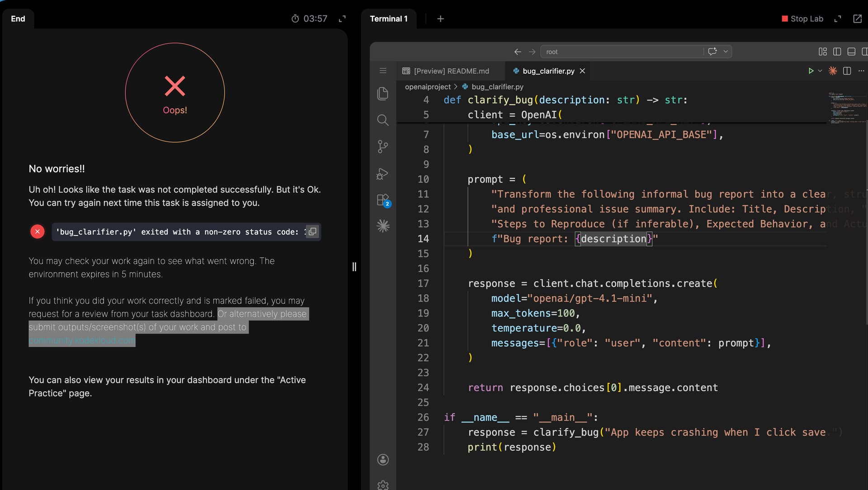Viewport: 868px width, 490px height.
Task: Open the editor more actions ellipsis menu
Action: click(861, 71)
